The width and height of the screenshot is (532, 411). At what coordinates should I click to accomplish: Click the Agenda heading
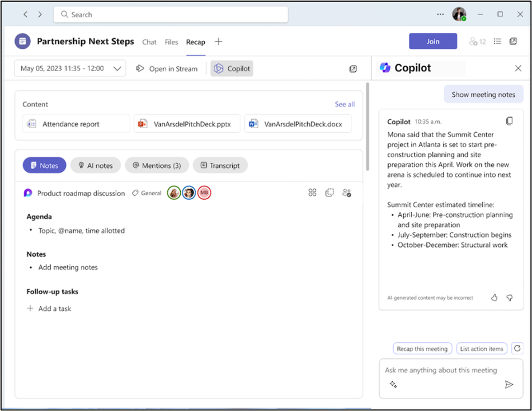[39, 216]
